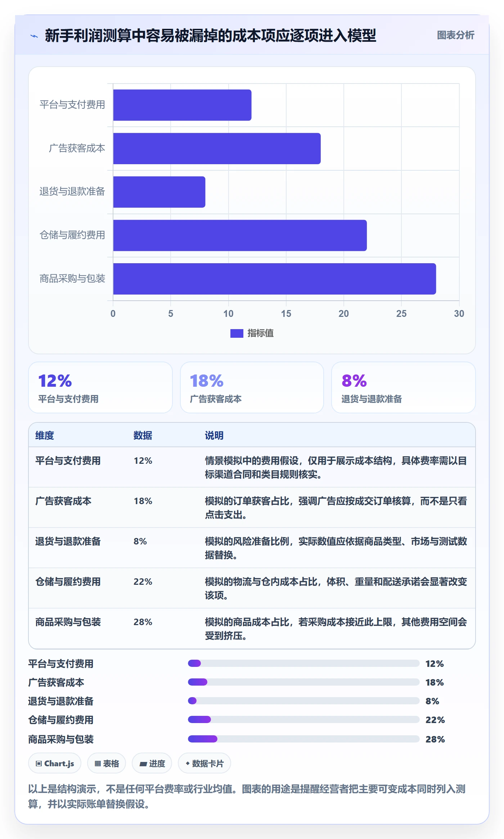This screenshot has width=504, height=839.
Task: Click the 表格 tag chip
Action: [x=107, y=763]
